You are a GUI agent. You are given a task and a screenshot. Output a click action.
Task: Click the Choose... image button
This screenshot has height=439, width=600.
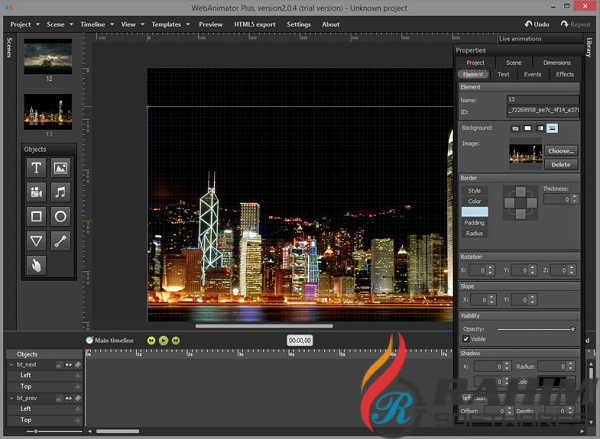[x=561, y=150]
